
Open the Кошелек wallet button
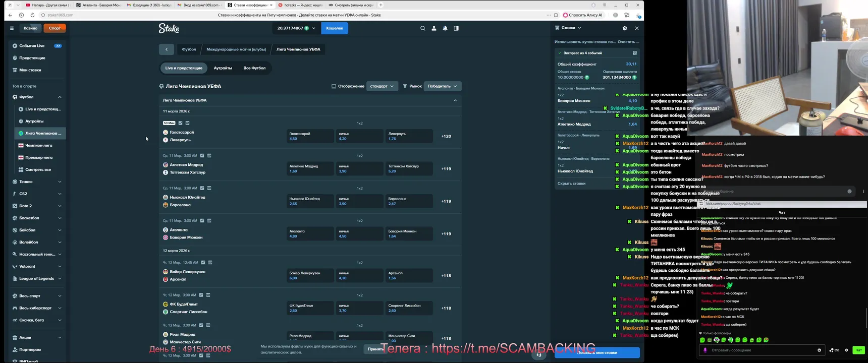pos(335,28)
